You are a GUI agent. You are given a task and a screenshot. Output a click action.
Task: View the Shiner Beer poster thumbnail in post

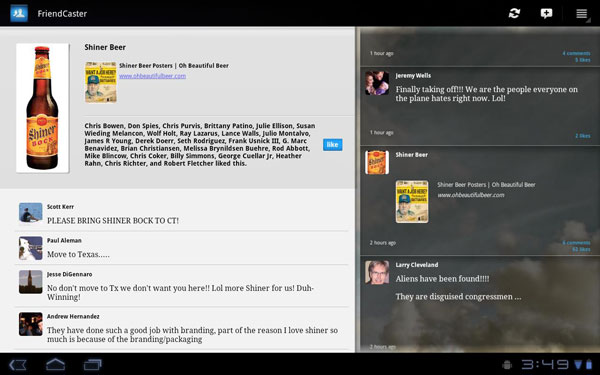[x=101, y=82]
